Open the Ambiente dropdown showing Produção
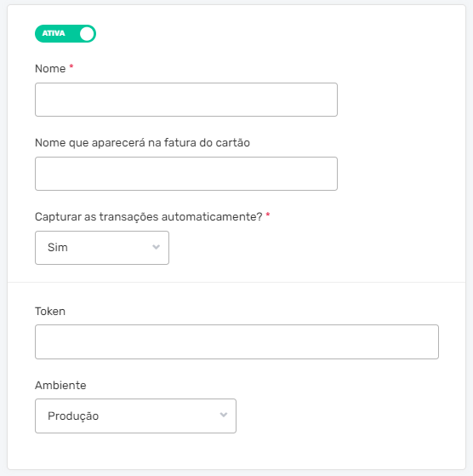 point(135,416)
